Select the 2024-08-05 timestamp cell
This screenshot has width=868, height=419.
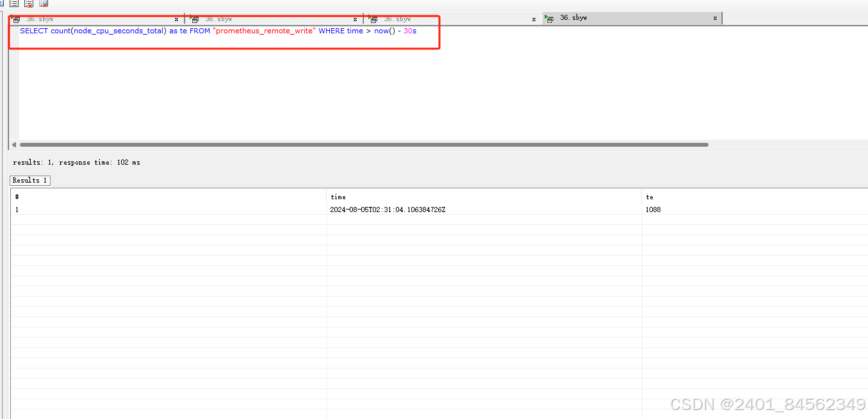(388, 209)
